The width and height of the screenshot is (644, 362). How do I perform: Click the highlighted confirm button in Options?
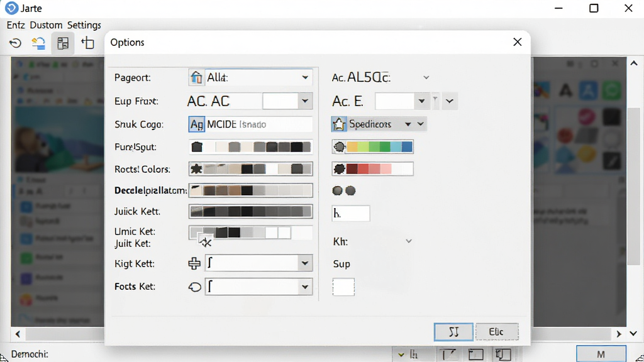click(x=453, y=332)
